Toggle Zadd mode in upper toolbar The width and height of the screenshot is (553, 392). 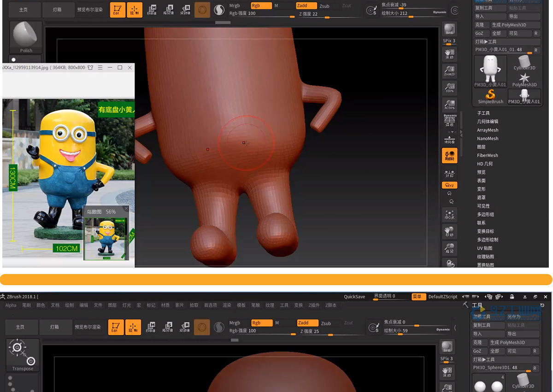pos(306,6)
